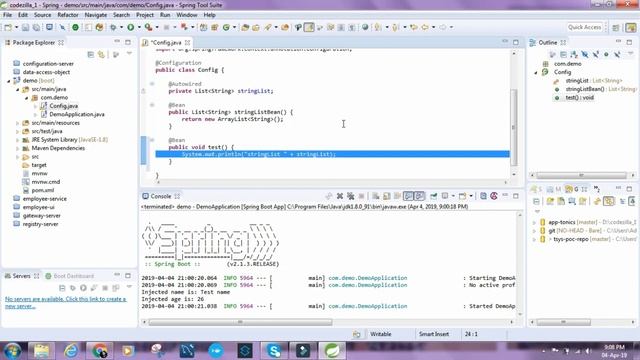Switch to the Boot Dashboard tab
Image resolution: width=640 pixels, height=360 pixels.
(69, 276)
